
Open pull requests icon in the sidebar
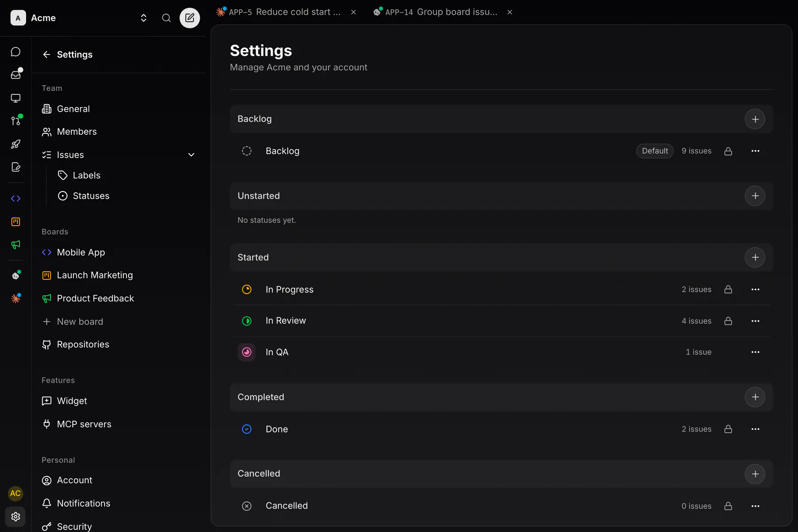tap(16, 121)
